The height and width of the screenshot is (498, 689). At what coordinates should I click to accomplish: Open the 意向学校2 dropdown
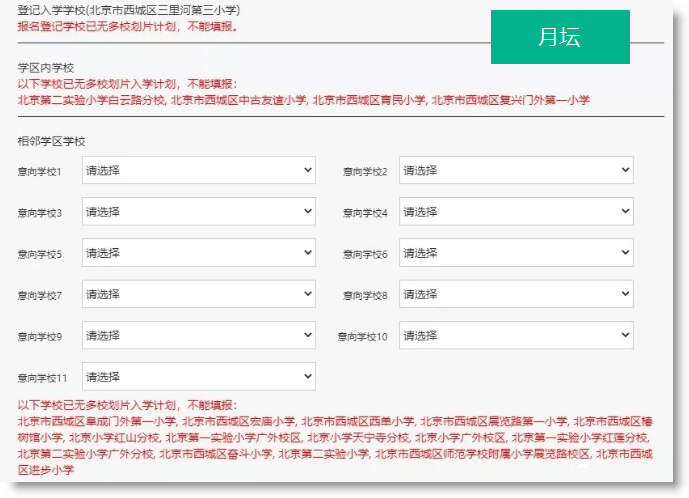(x=516, y=170)
